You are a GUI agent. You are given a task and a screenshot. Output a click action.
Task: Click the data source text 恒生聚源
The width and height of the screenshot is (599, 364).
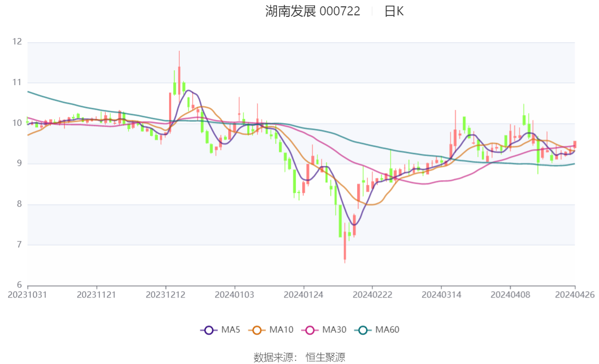(325, 358)
